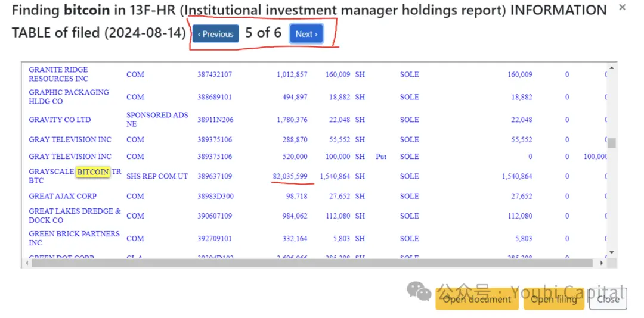Click SPONSORED ADS NE class cell
The height and width of the screenshot is (318, 644).
(157, 120)
